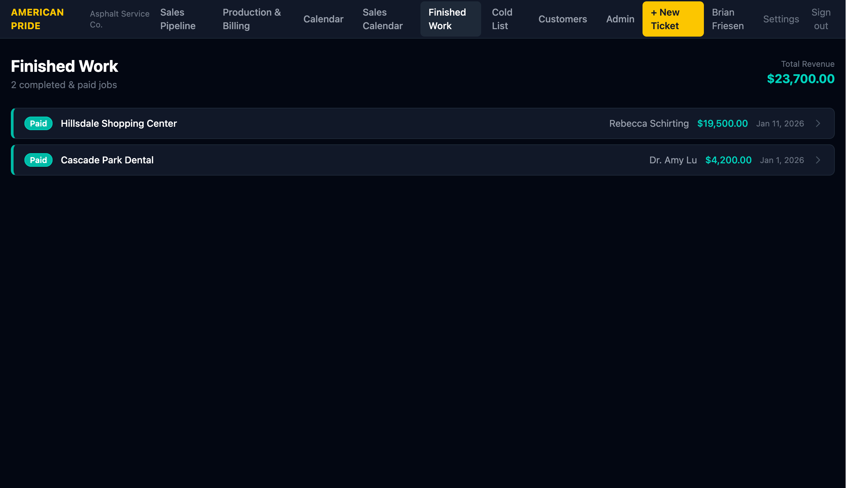Click the $23,700.00 total revenue
The height and width of the screenshot is (488, 868).
click(801, 79)
